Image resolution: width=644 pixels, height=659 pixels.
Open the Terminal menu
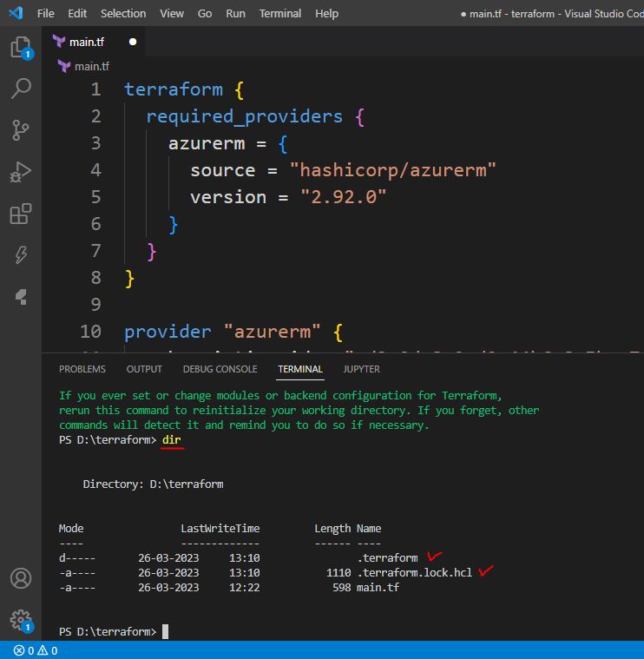point(280,13)
